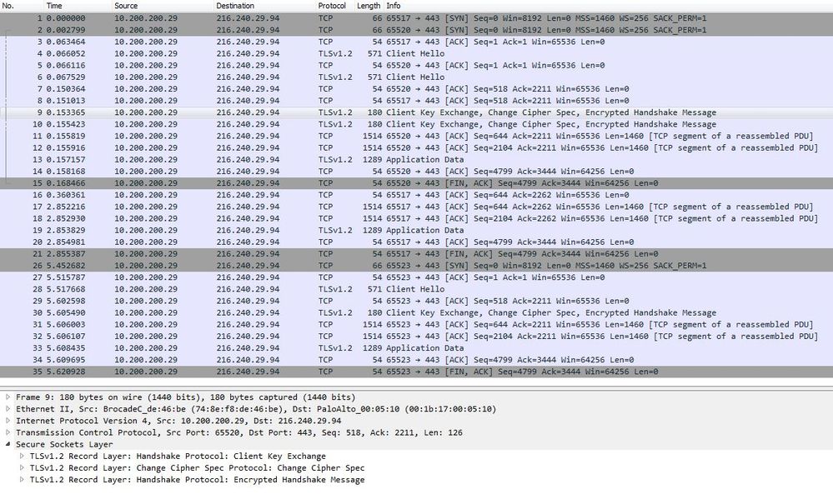Select packet 3 ACK at time 0.063464
The width and height of the screenshot is (833, 504).
417,42
